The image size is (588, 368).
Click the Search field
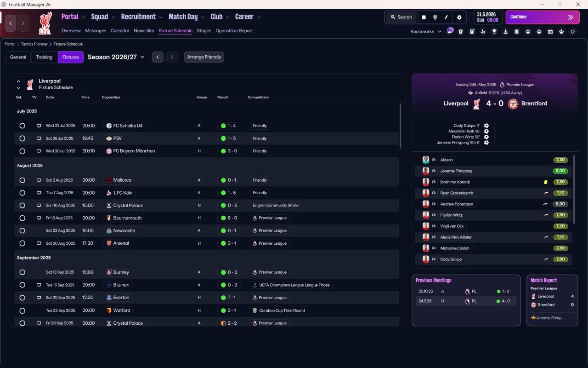coord(401,17)
